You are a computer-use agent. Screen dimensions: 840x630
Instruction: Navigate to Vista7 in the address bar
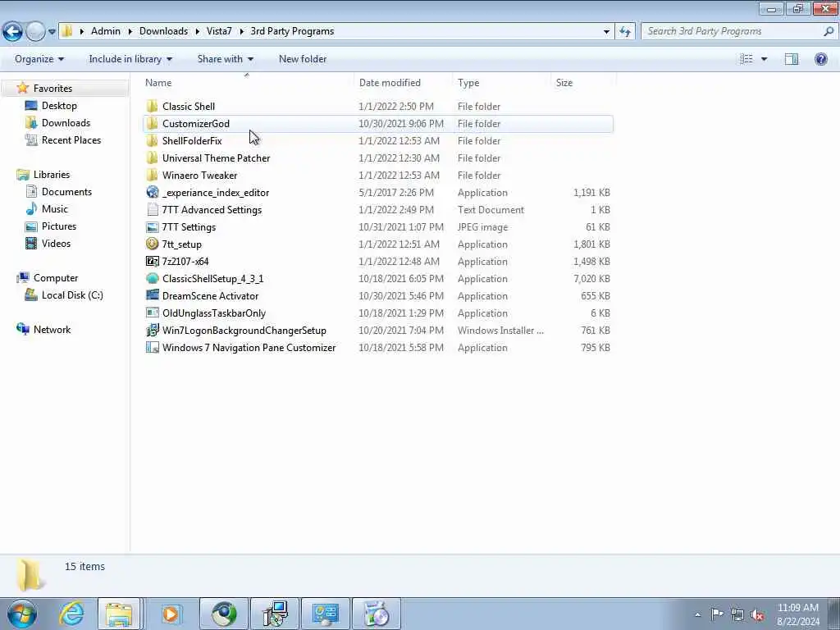pos(219,31)
